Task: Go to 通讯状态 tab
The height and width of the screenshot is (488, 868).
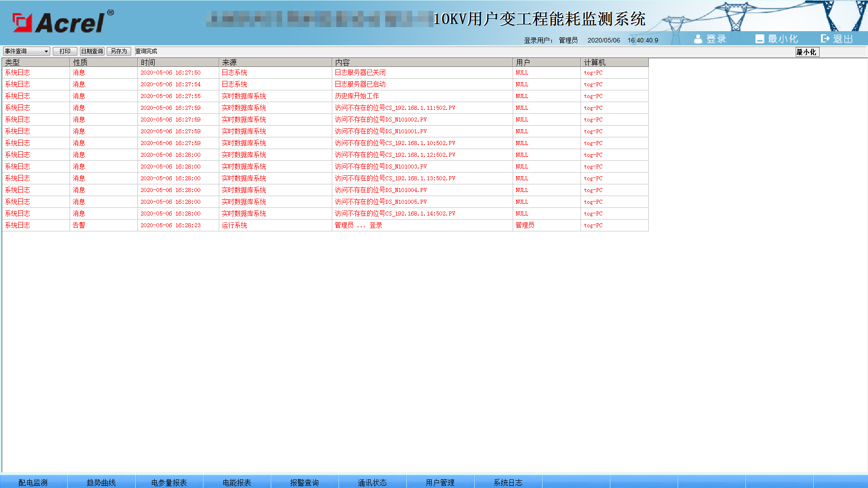Action: tap(372, 482)
